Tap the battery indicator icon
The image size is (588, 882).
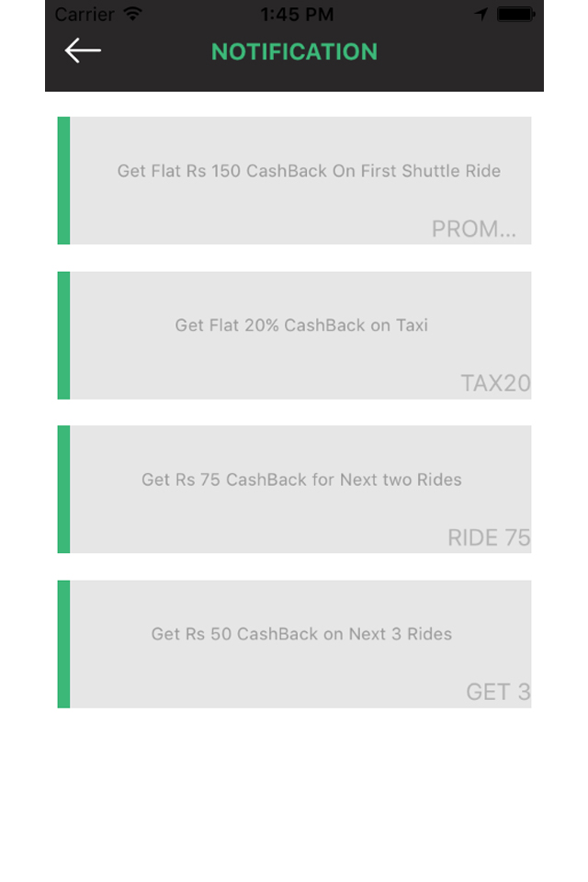point(516,14)
